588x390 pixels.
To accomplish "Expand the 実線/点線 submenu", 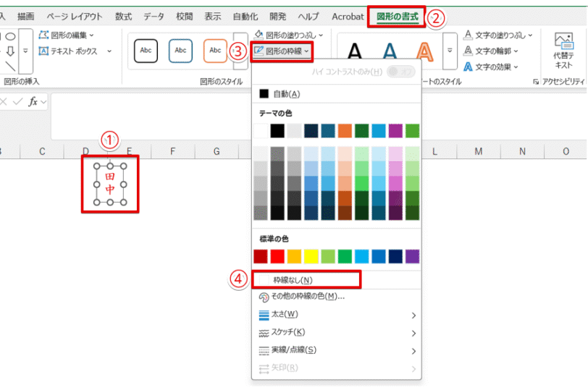I will click(337, 351).
